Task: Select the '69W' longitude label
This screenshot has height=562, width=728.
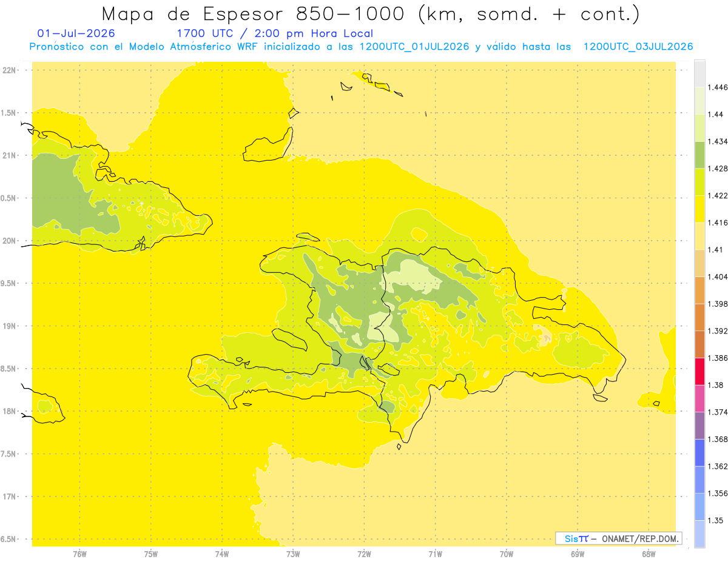Action: [x=578, y=554]
